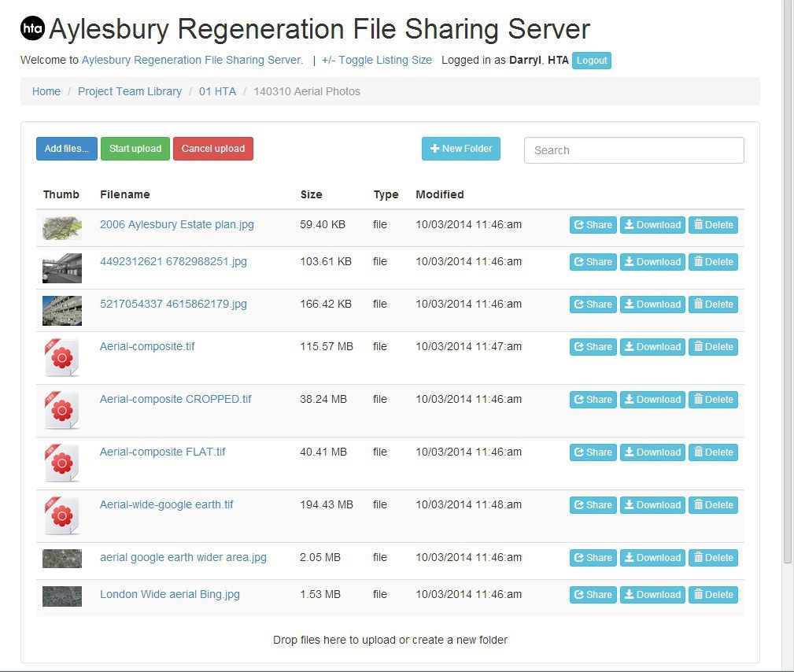Viewport: 794px width, 672px height.
Task: Click the Share icon for aerial google earth wider area.jpg
Action: (579, 557)
